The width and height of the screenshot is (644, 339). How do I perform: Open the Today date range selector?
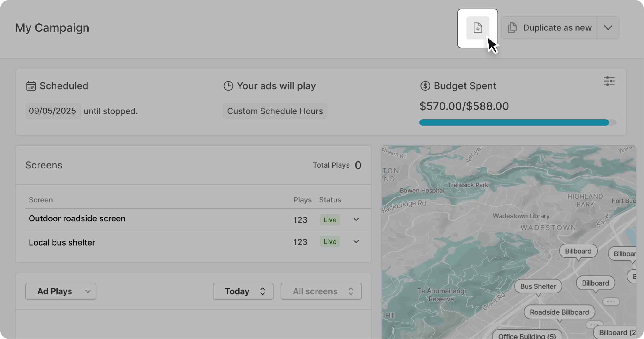pyautogui.click(x=243, y=291)
